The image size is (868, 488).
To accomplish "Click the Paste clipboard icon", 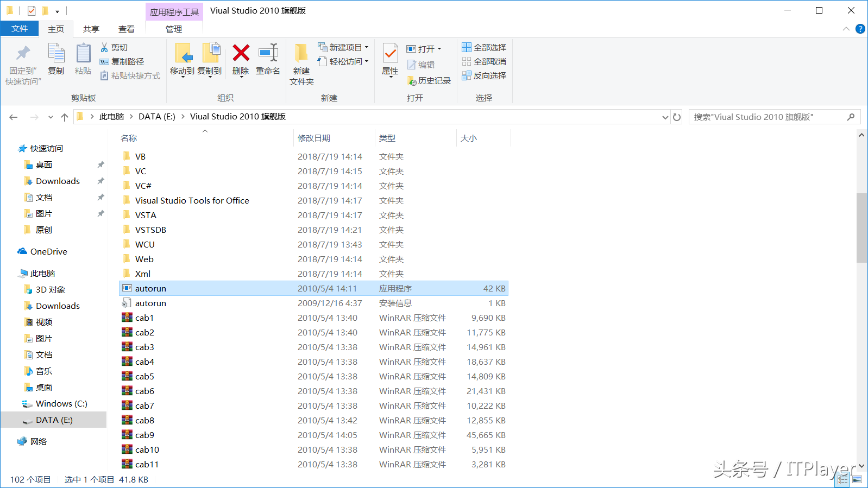I will click(x=83, y=53).
